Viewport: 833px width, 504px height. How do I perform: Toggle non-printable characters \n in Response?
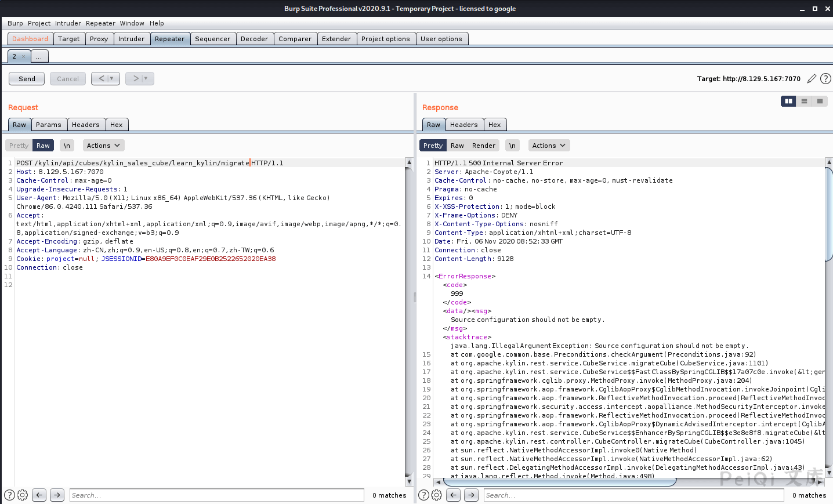(x=512, y=146)
